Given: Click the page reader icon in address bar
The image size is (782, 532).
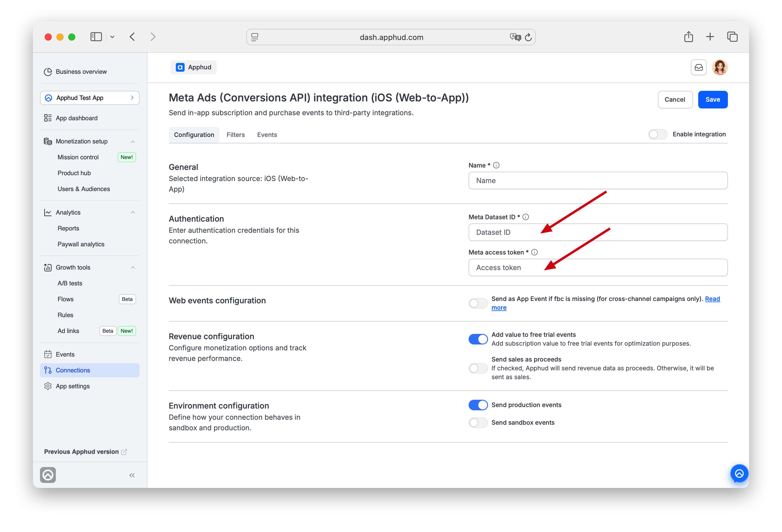Looking at the screenshot, I should point(255,37).
